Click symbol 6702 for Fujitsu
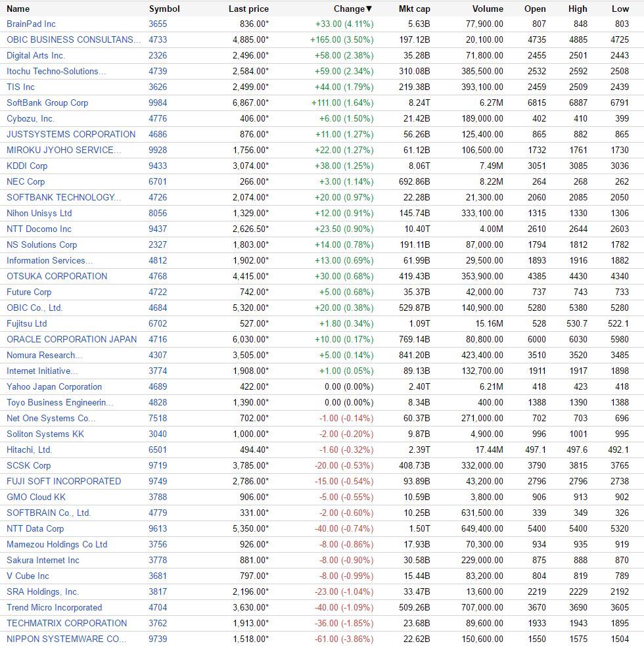The width and height of the screenshot is (644, 646). 158,324
